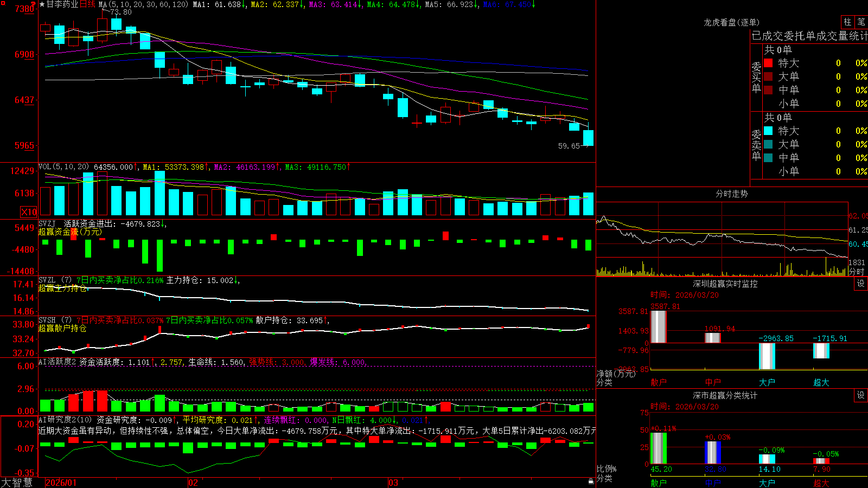Click the 散户 bar in 实时监控 chart
This screenshot has width=868, height=488.
659,326
